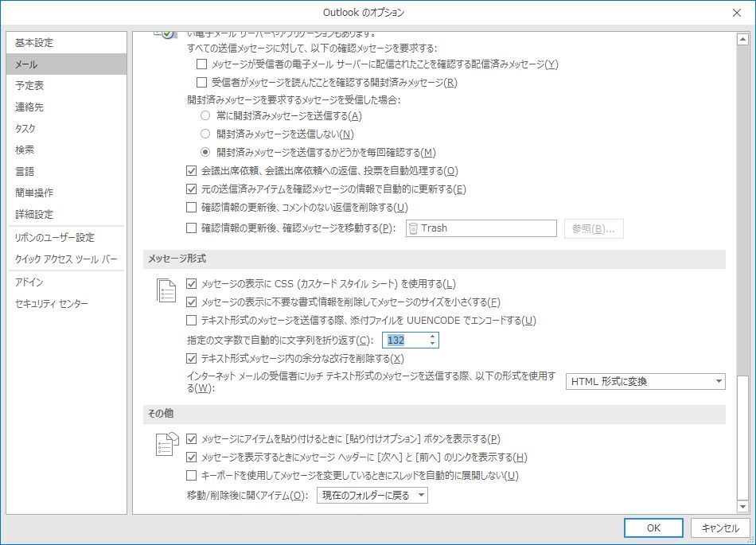The height and width of the screenshot is (545, 756).
Task: Open HTML 形式に変換 dropdown
Action: (645, 382)
